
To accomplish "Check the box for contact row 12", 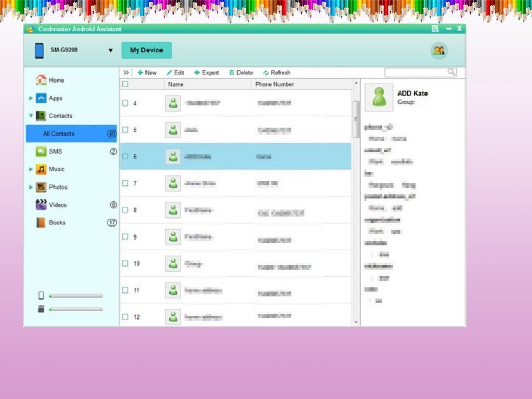I will pos(125,317).
